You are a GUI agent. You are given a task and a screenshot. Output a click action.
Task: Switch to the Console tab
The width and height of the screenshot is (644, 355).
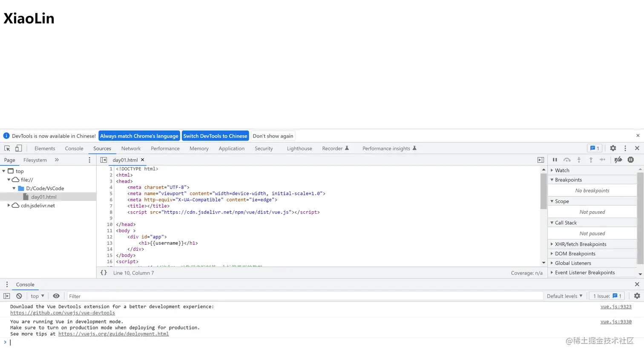[74, 149]
